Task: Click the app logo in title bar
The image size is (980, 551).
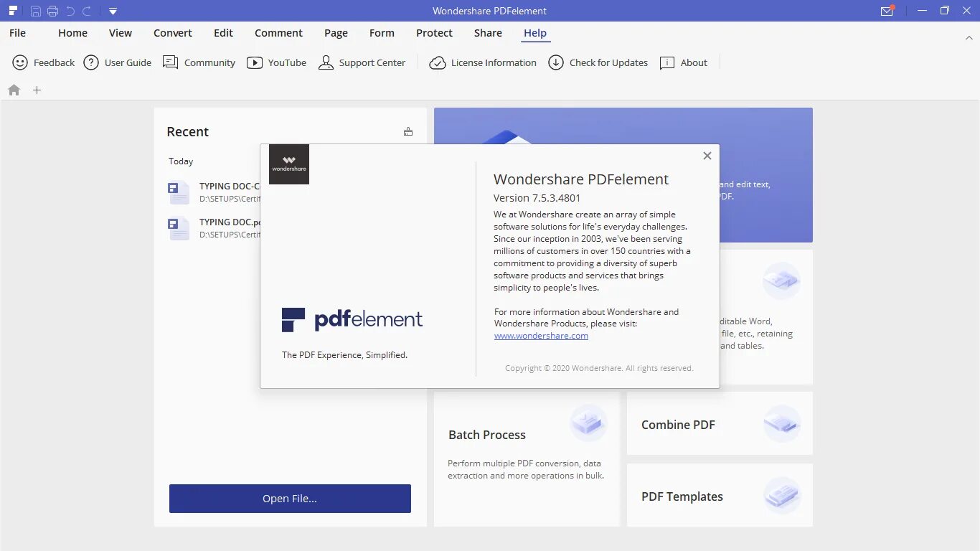Action: point(13,11)
